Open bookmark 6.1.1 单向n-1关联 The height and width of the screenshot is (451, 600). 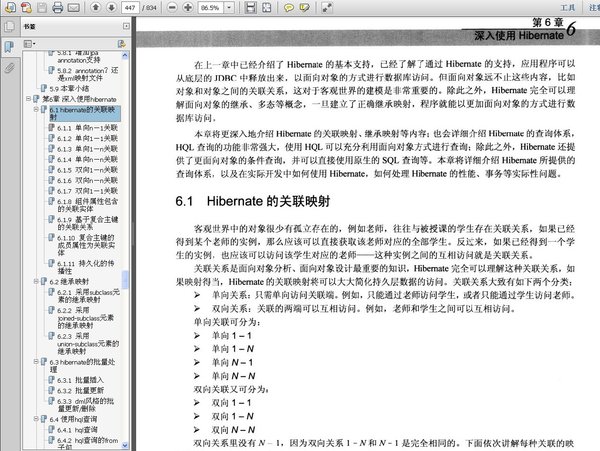(x=87, y=128)
